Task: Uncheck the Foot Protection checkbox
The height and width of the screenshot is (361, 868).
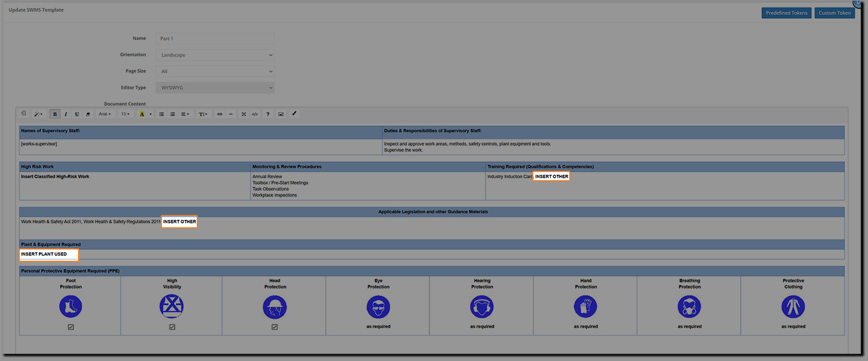Action: 71,327
